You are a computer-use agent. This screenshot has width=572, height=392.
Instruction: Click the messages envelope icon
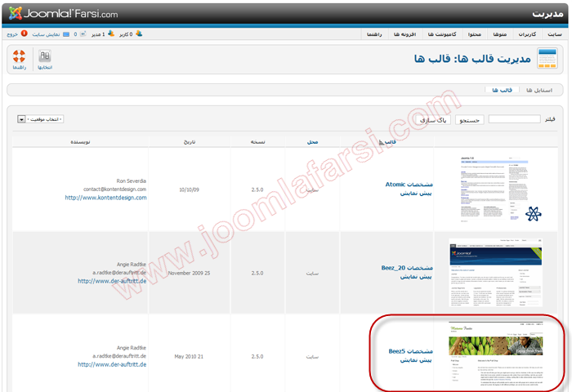coord(83,34)
